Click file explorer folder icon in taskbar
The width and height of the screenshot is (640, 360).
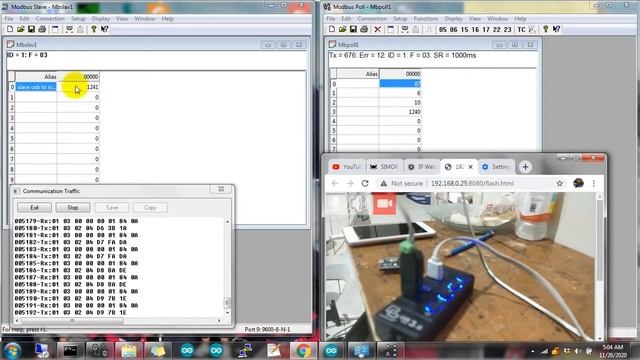[128, 351]
